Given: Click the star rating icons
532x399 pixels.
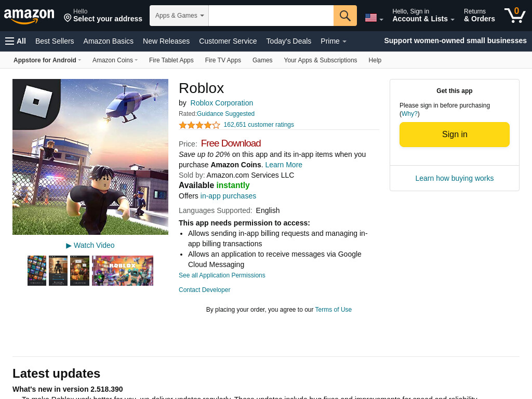Looking at the screenshot, I should (x=199, y=125).
